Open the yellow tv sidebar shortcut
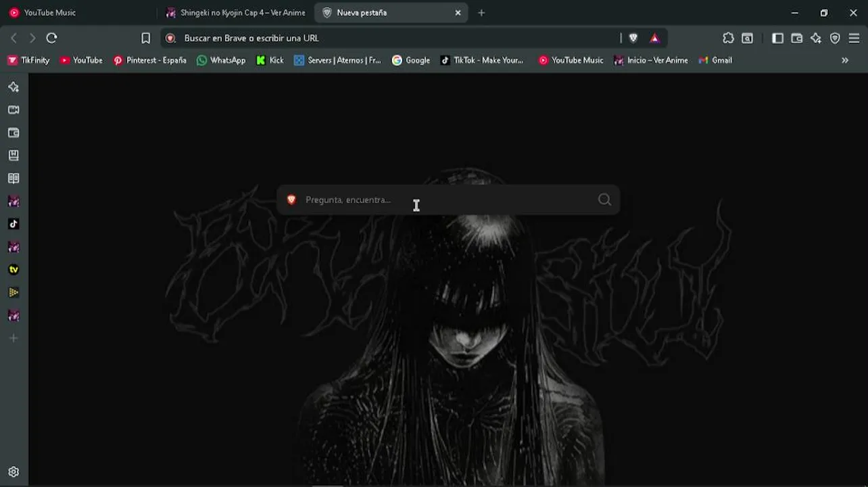This screenshot has width=868, height=487. (14, 270)
